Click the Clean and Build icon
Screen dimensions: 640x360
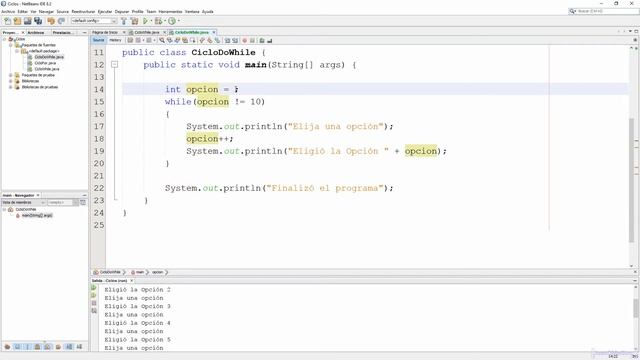click(134, 21)
